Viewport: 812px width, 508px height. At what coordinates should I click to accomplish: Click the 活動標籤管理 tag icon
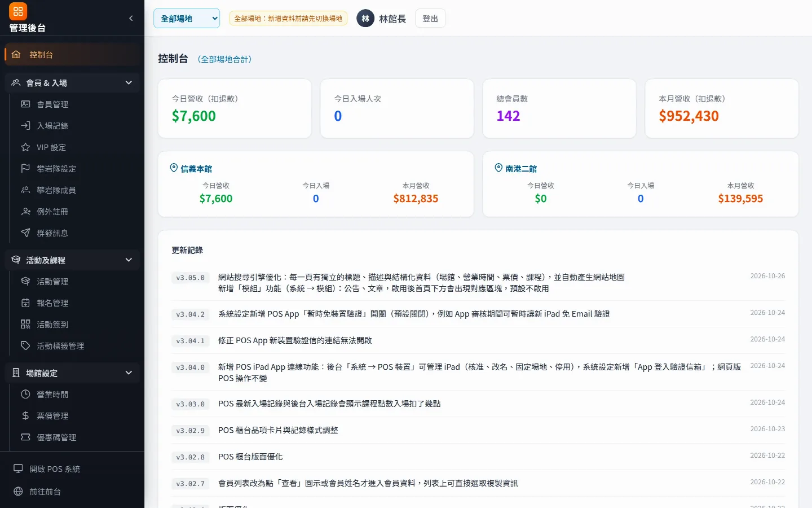[x=25, y=345]
